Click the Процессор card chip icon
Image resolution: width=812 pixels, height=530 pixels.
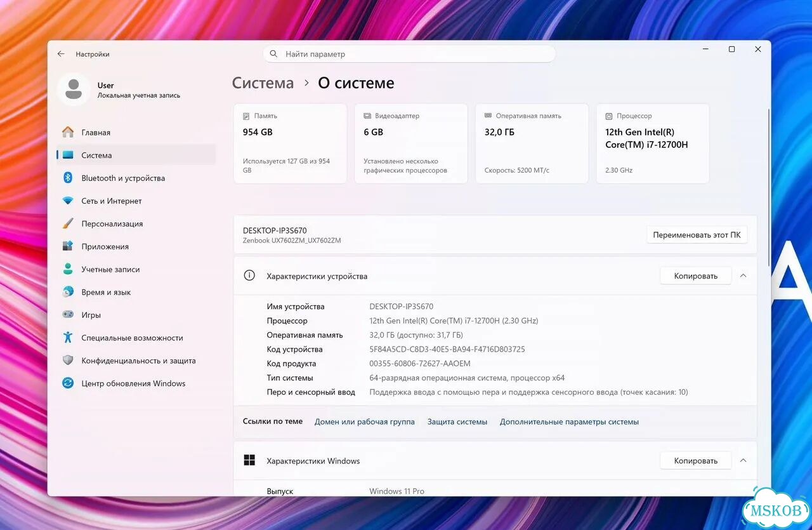609,116
